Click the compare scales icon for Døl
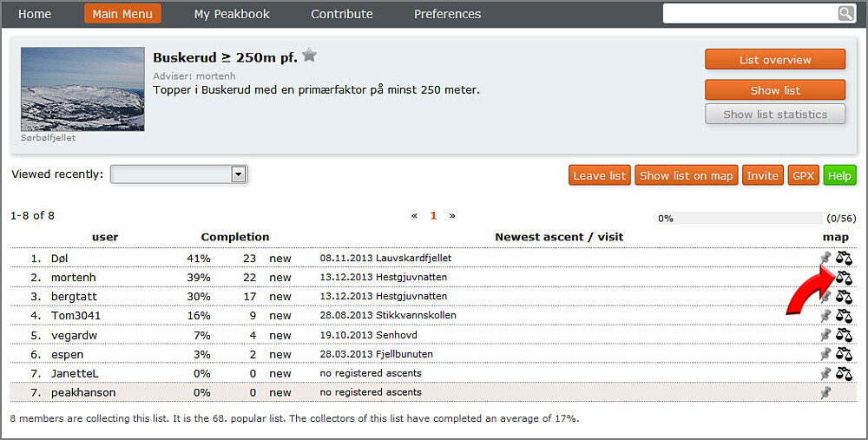This screenshot has width=868, height=440. [x=844, y=258]
